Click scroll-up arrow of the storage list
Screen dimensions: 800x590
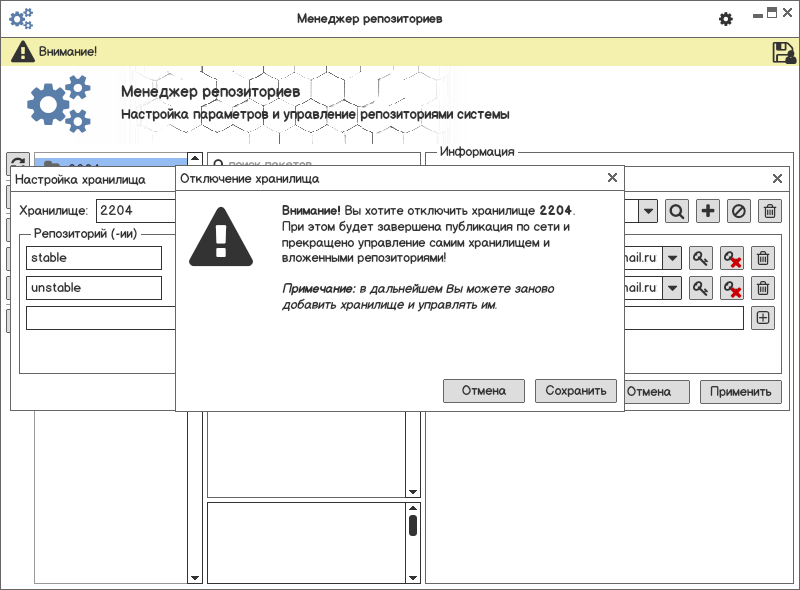[195, 159]
